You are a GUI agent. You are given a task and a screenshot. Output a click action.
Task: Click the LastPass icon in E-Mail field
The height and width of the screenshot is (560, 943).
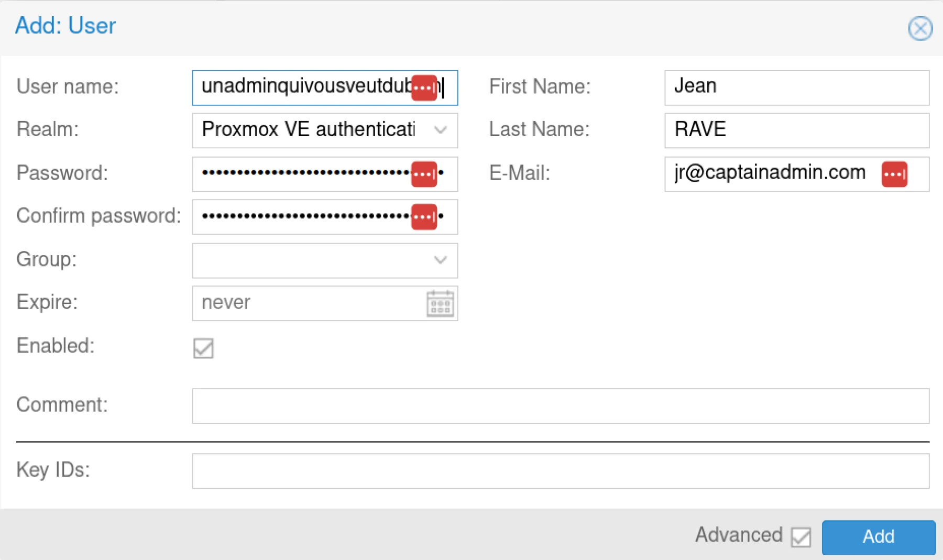pos(895,174)
